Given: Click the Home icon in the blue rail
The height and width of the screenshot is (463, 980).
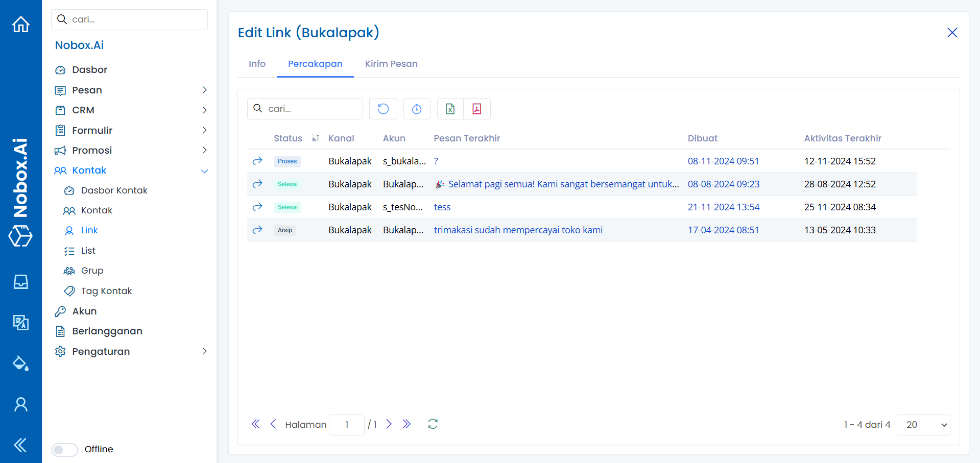Looking at the screenshot, I should pyautogui.click(x=20, y=24).
